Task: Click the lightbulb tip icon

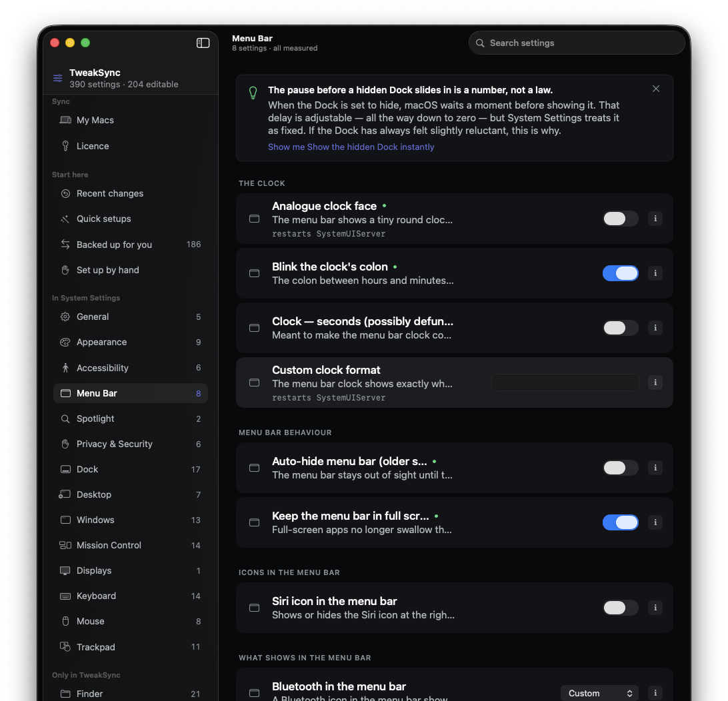Action: [x=253, y=93]
